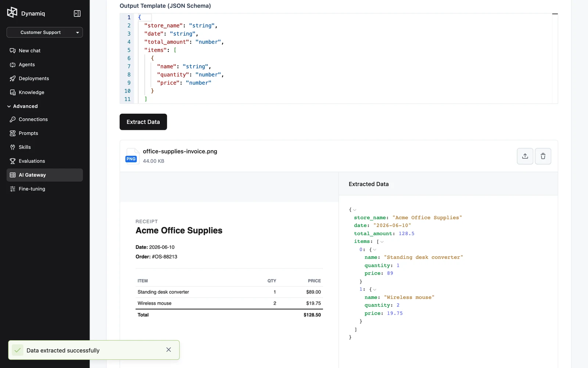
Task: Open the Agents page
Action: [x=44, y=64]
